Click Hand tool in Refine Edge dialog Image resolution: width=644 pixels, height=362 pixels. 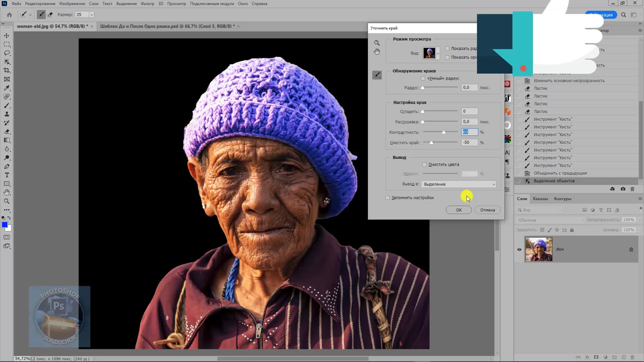(377, 51)
